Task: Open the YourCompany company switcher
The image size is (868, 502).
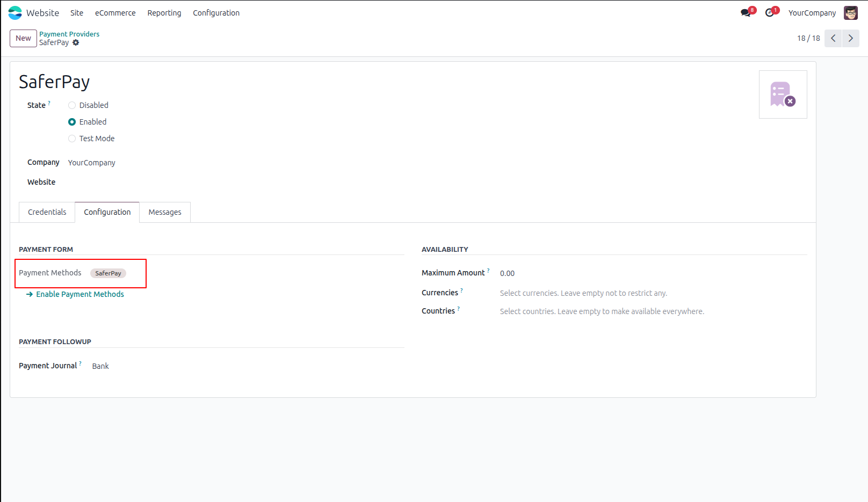Action: click(812, 13)
